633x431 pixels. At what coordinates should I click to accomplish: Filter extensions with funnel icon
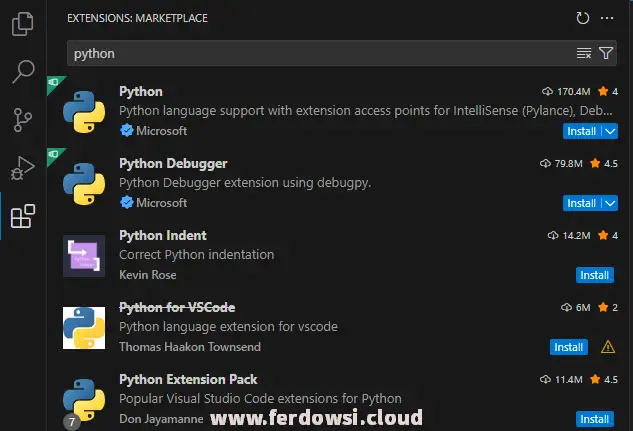pyautogui.click(x=606, y=53)
